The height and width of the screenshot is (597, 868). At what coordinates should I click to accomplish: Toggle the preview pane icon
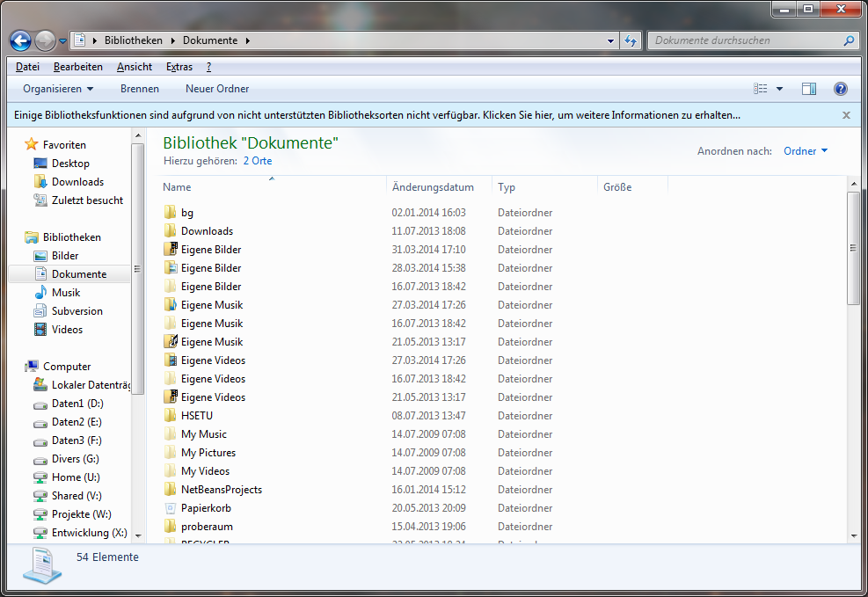pyautogui.click(x=809, y=89)
